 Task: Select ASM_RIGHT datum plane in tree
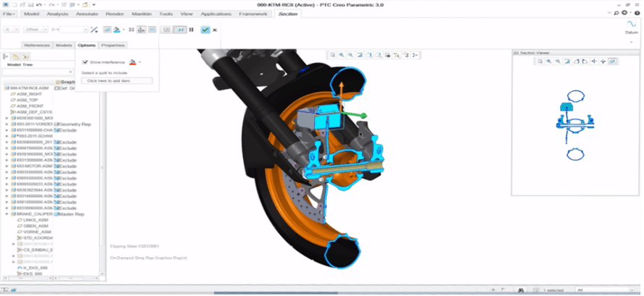coord(30,94)
